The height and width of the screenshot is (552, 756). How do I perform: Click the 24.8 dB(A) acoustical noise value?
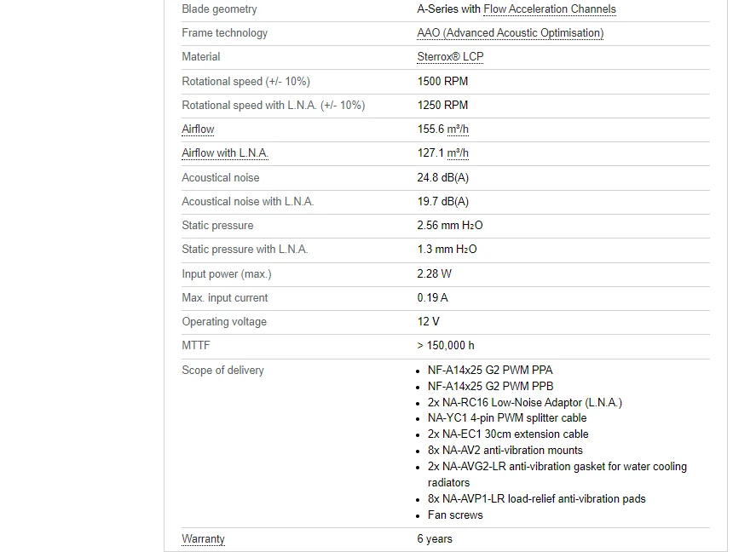tap(442, 178)
